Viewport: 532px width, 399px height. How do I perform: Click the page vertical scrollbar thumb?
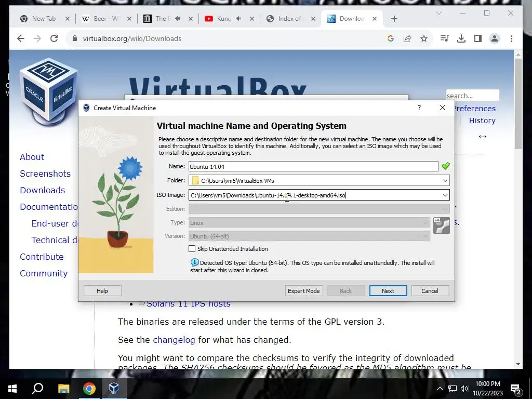[x=518, y=103]
